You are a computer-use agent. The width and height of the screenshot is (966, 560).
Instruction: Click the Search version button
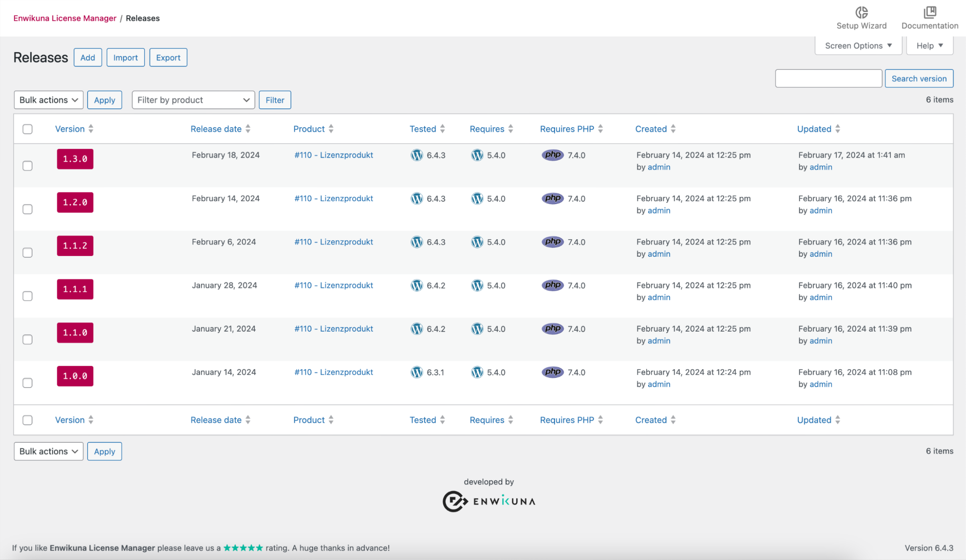click(x=919, y=78)
